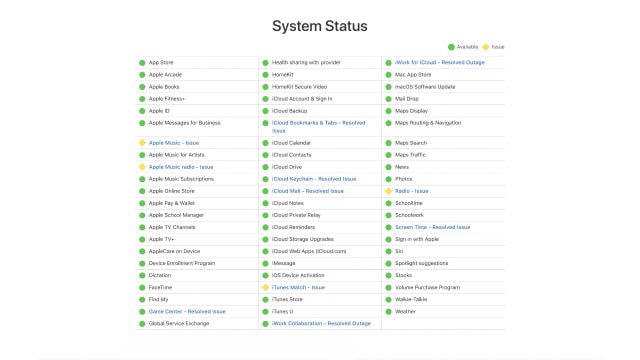
Task: Click the System Status heading
Action: pos(320,26)
